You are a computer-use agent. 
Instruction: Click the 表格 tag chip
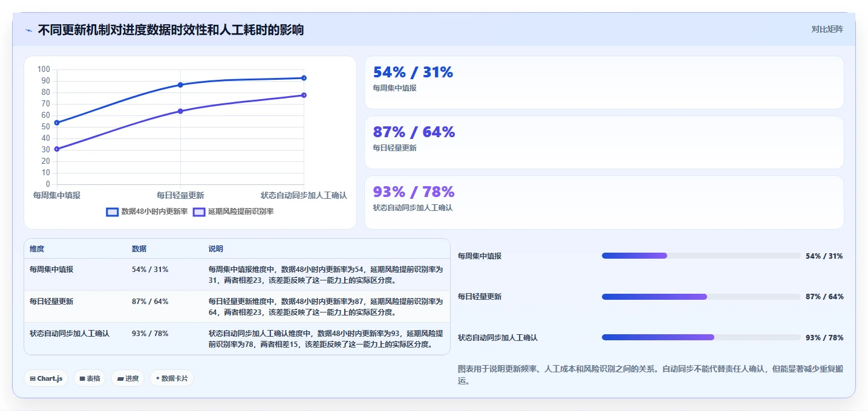(90, 378)
